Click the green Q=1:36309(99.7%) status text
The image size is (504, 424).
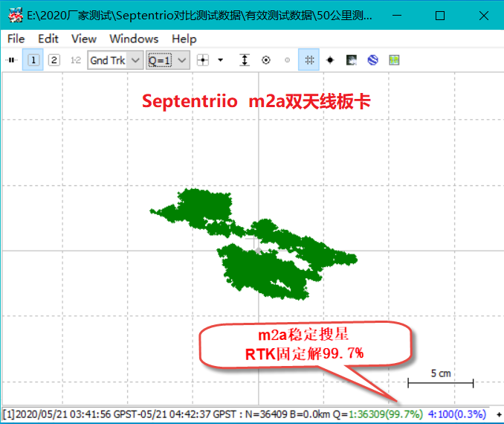click(386, 414)
